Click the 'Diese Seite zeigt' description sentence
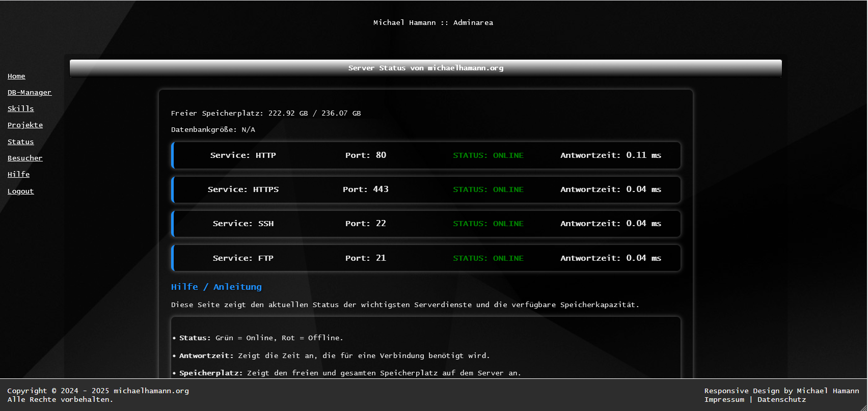This screenshot has height=411, width=868. point(405,305)
